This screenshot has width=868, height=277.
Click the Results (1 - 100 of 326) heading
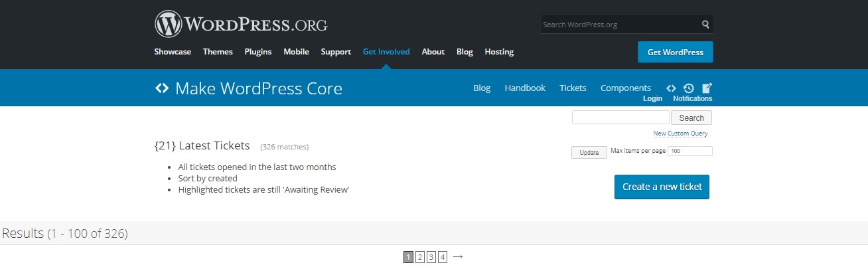coord(65,233)
